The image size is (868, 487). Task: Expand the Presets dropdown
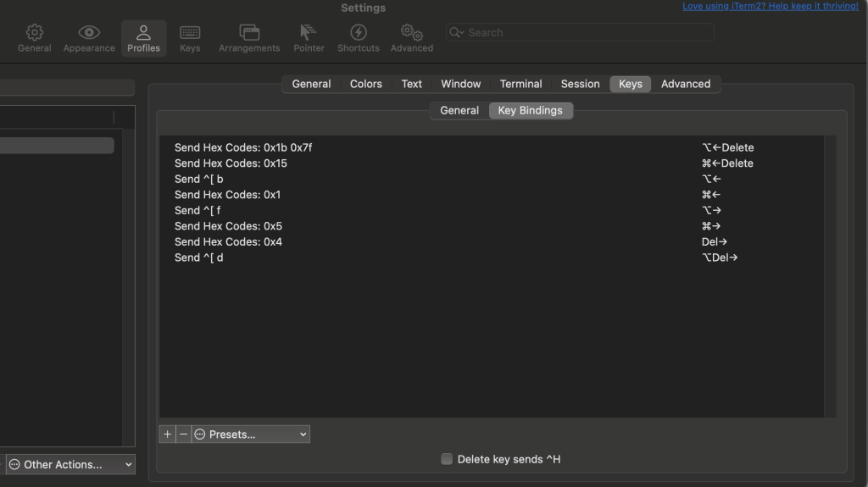click(x=251, y=434)
